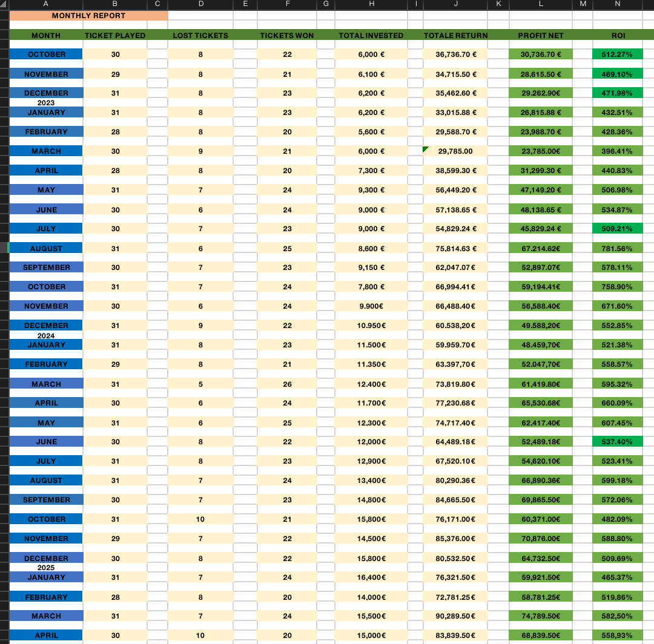Select the 13,400€ invested cell
The width and height of the screenshot is (654, 644).
tap(371, 480)
